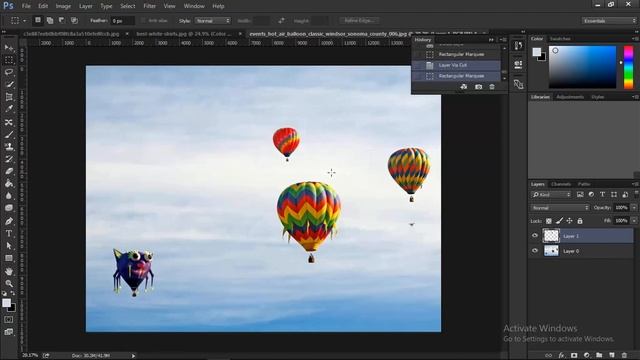Select the Dodge tool
640x360 pixels.
(9, 208)
